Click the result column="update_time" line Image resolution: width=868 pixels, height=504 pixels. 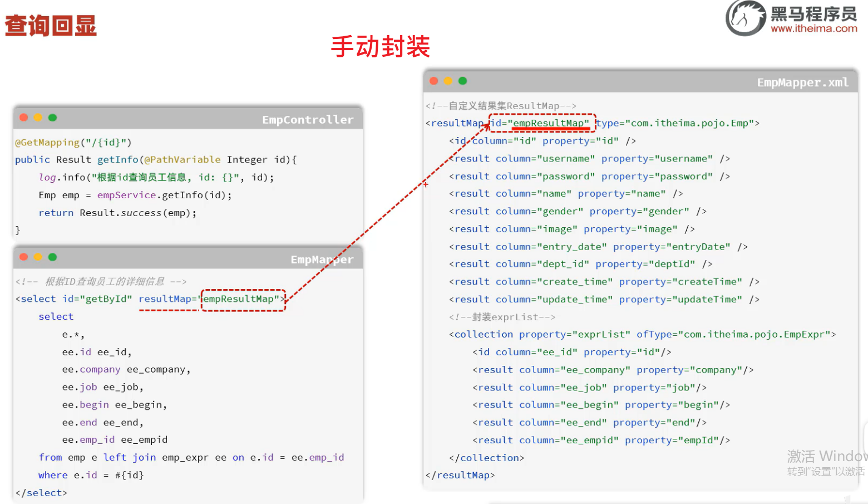coord(604,299)
